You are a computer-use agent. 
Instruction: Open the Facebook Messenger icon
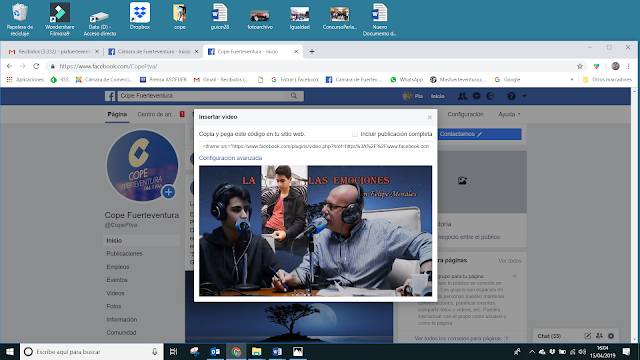[x=476, y=96]
